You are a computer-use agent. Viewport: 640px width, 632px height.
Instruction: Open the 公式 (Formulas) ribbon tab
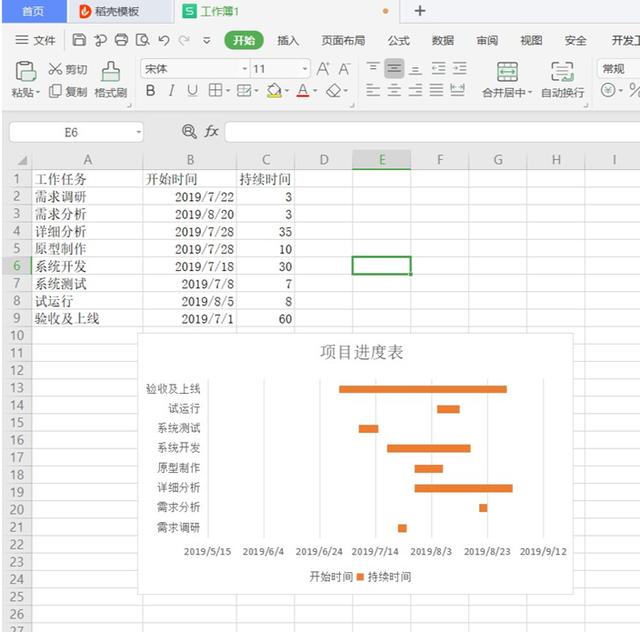[x=398, y=40]
